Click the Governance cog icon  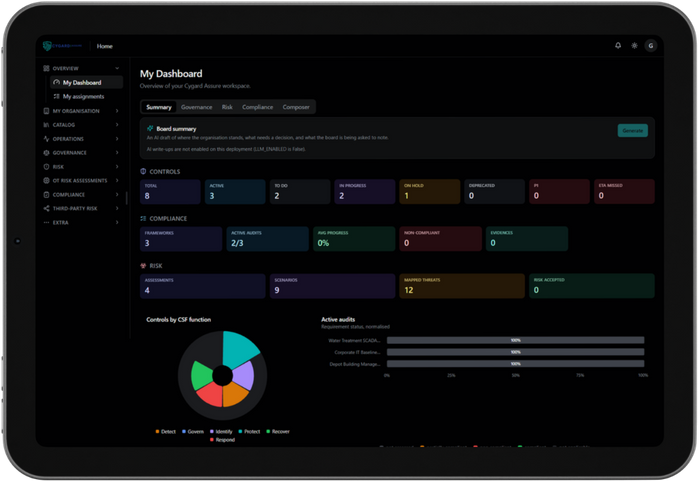tap(46, 153)
